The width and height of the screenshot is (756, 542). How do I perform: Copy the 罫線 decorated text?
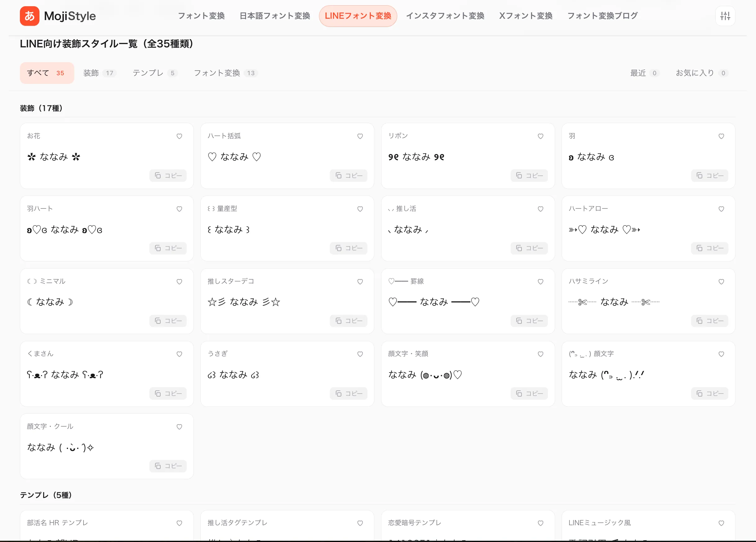529,321
